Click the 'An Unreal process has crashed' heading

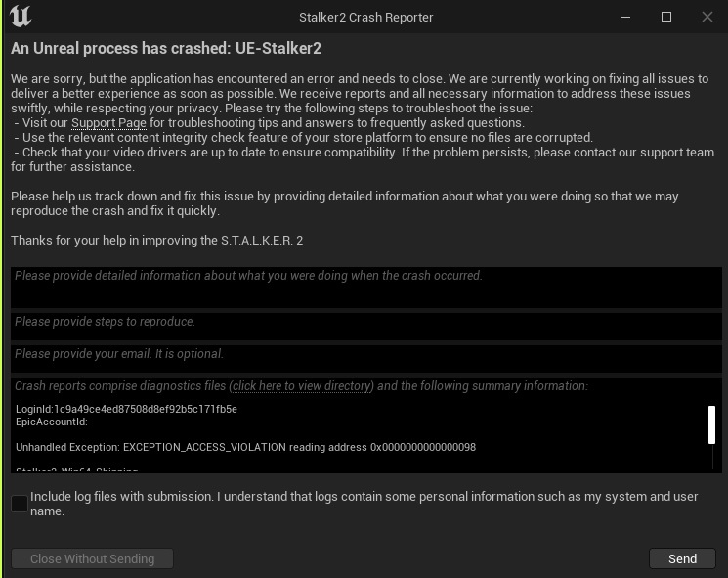click(x=166, y=48)
